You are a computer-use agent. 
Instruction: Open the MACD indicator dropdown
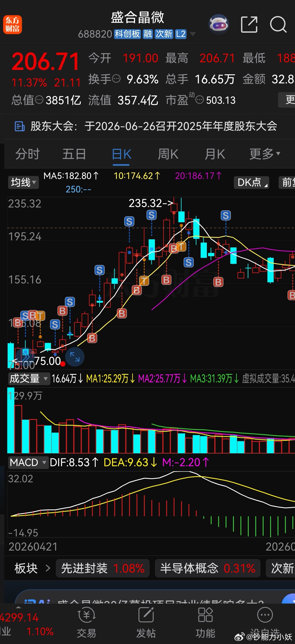(28, 462)
